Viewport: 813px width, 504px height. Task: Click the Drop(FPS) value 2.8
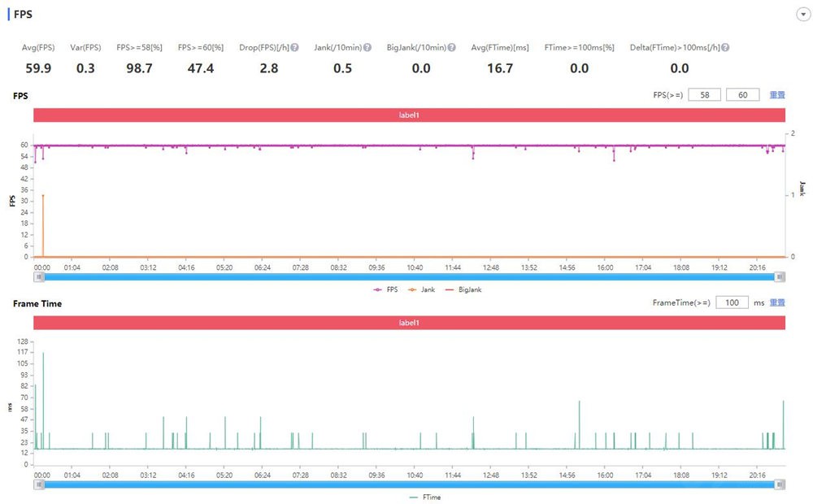(x=268, y=68)
